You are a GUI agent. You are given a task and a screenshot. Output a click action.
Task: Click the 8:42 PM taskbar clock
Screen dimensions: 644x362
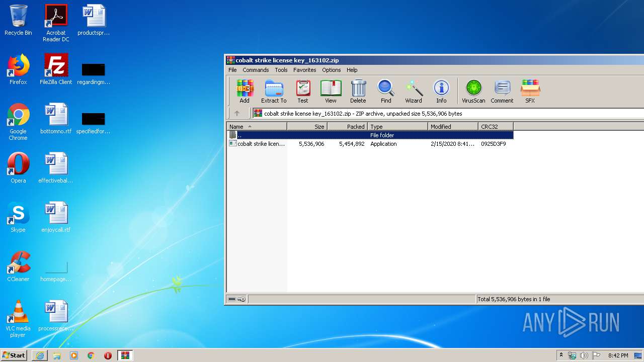point(618,355)
